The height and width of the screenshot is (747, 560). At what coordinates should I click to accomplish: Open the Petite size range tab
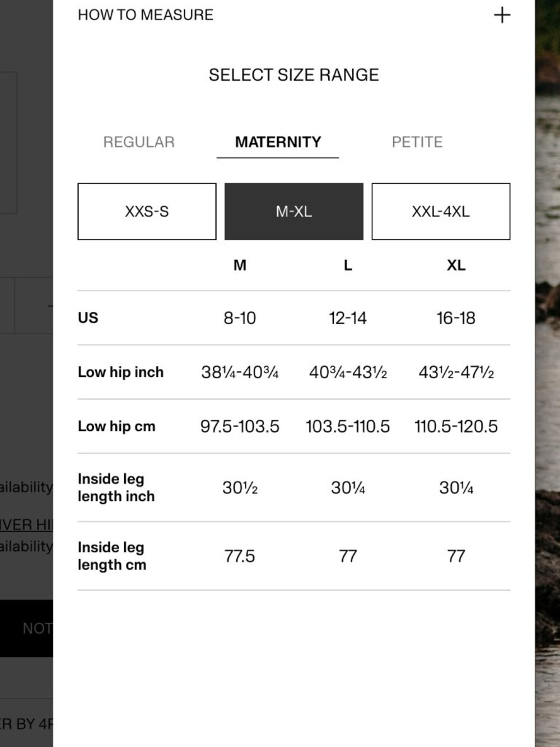click(x=417, y=142)
